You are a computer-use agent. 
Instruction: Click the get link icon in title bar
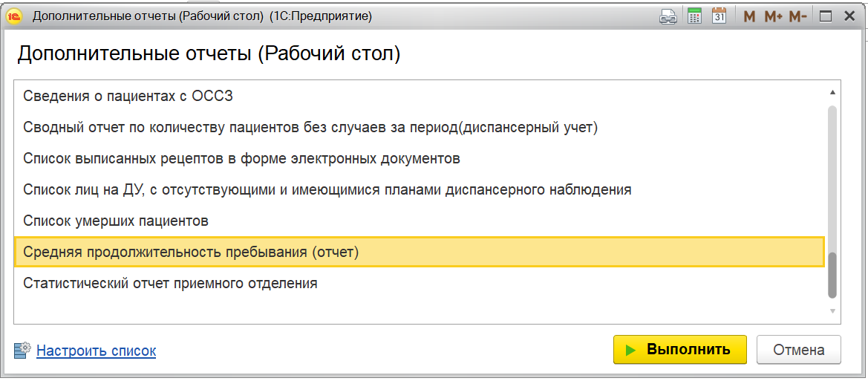click(x=668, y=16)
